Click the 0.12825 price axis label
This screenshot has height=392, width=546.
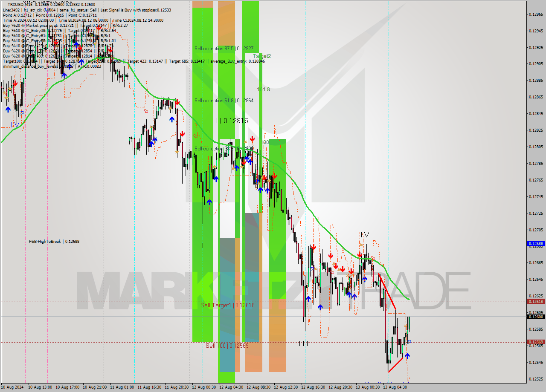pyautogui.click(x=536, y=130)
